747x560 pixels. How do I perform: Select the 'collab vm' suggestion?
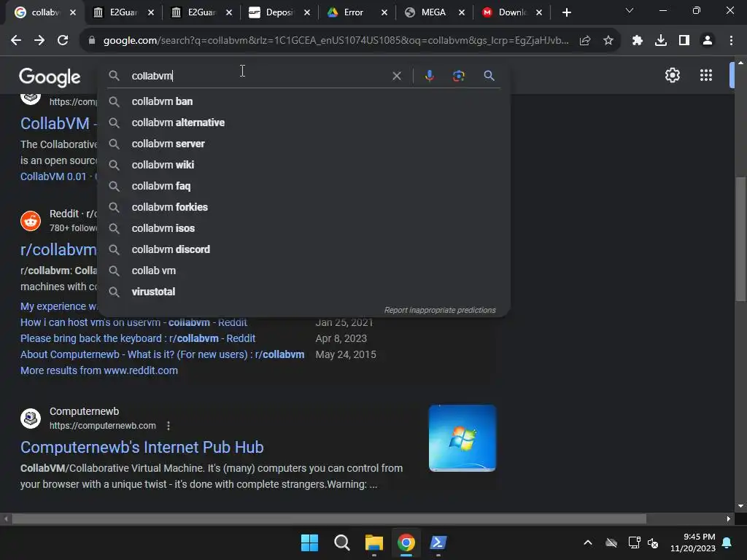click(304, 271)
